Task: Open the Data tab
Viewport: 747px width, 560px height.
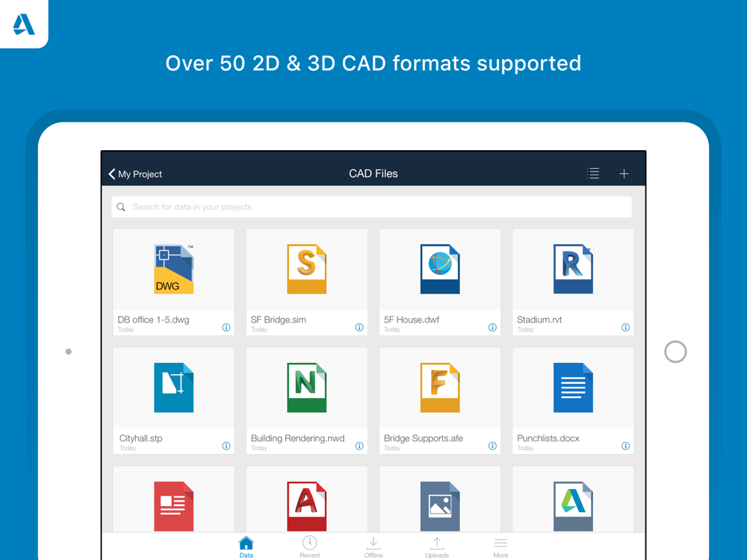Action: coord(247,547)
